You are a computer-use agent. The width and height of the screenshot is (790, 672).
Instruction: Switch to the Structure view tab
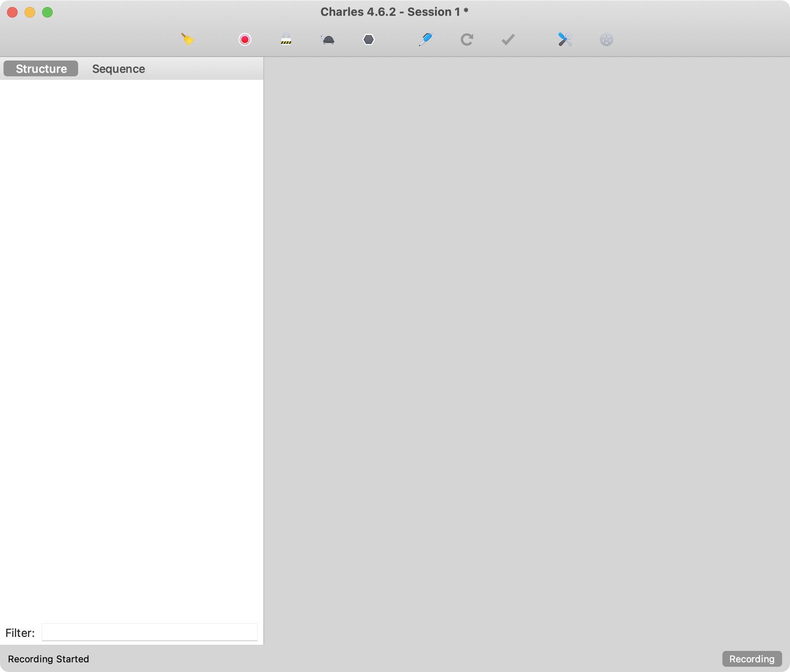click(41, 69)
